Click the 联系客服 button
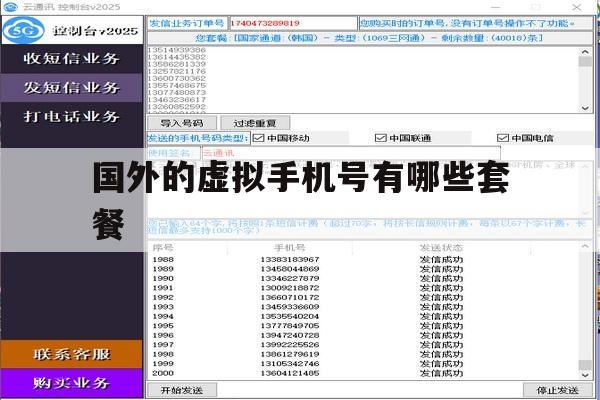 [72, 354]
